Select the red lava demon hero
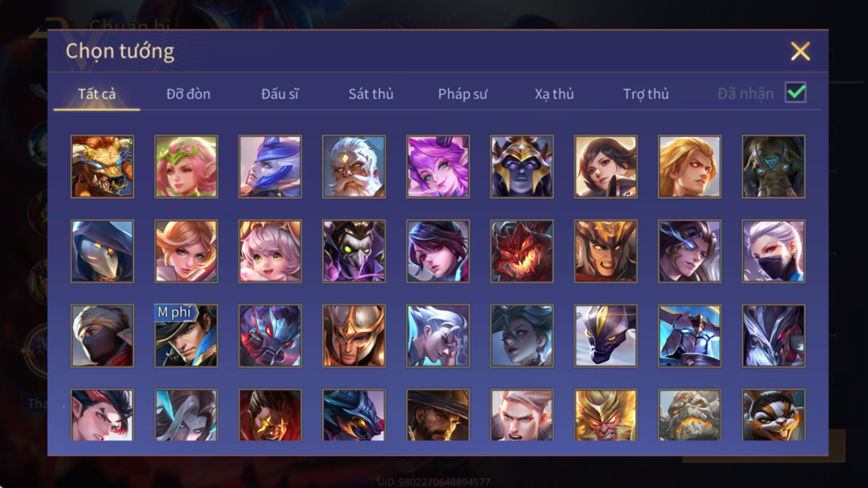This screenshot has height=488, width=868. [522, 251]
